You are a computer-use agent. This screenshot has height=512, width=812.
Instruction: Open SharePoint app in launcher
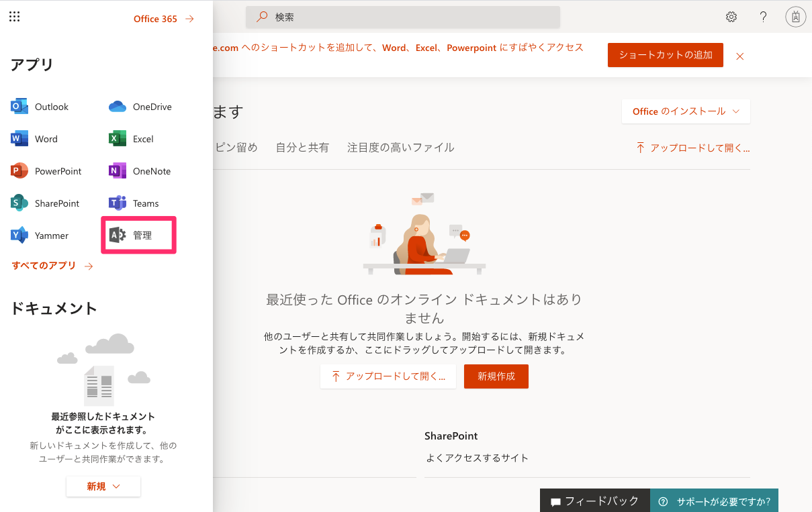click(x=46, y=203)
